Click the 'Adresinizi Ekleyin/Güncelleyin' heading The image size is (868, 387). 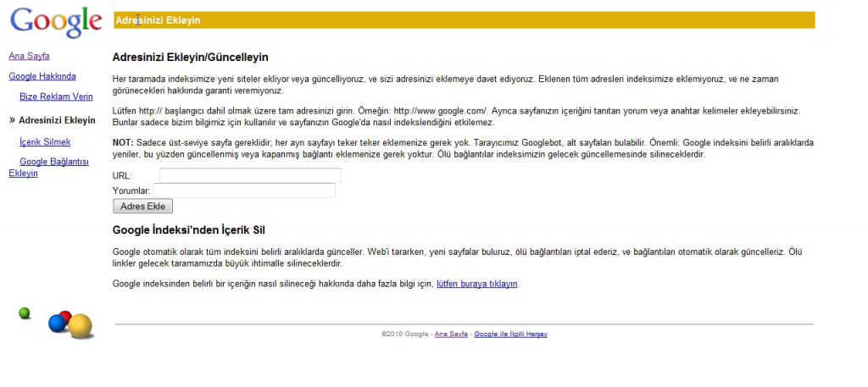191,57
